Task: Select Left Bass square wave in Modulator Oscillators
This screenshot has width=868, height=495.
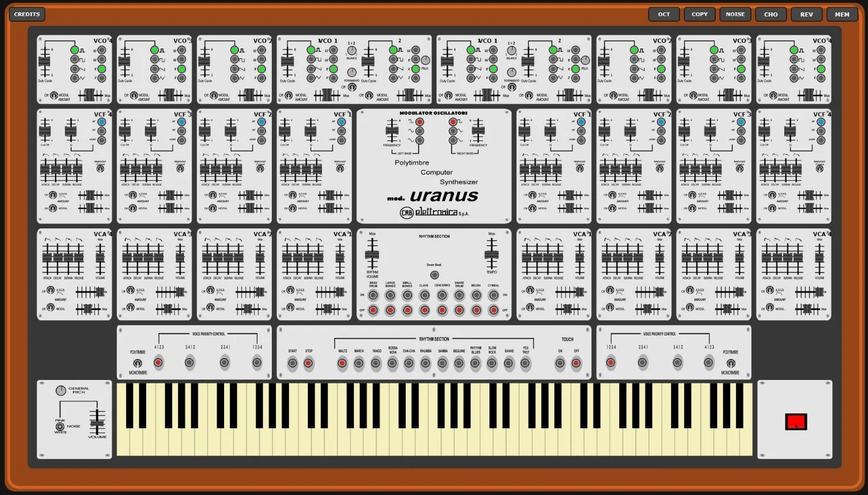Action: click(x=419, y=122)
